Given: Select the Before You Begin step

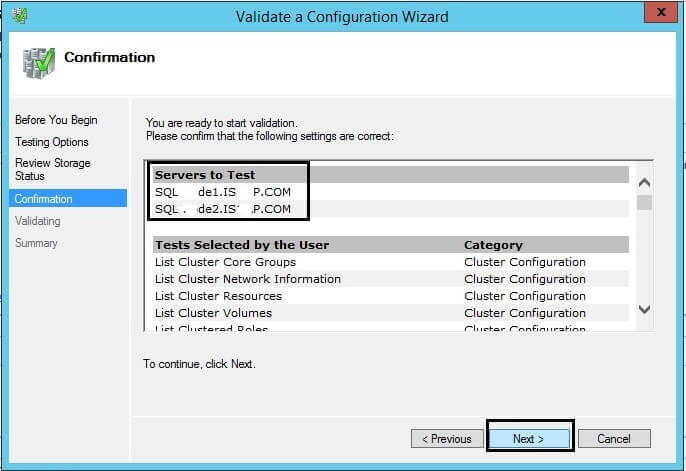Looking at the screenshot, I should 56,120.
